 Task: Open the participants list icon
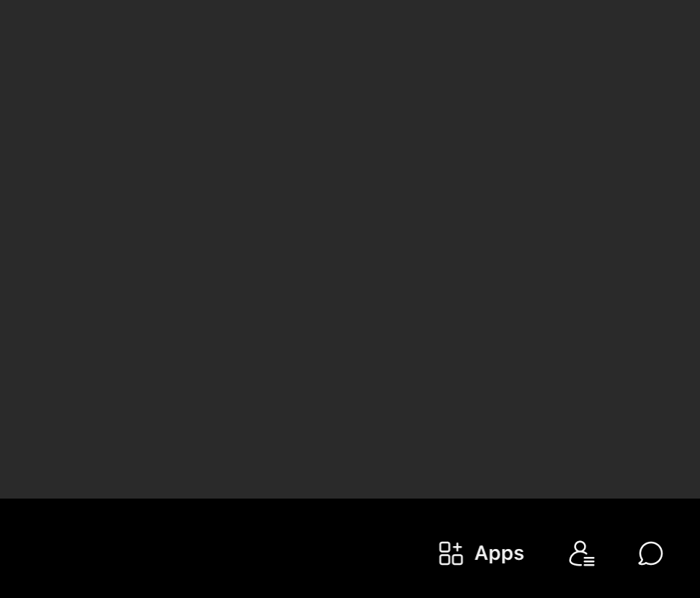tap(582, 553)
